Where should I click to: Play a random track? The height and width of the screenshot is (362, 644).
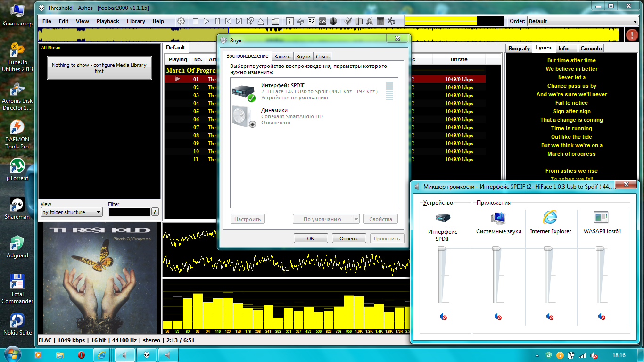[250, 21]
